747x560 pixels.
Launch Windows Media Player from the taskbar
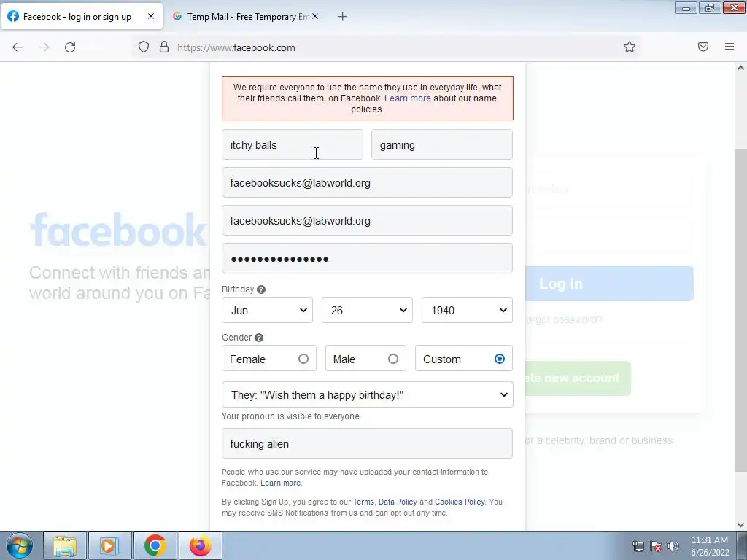pos(109,545)
